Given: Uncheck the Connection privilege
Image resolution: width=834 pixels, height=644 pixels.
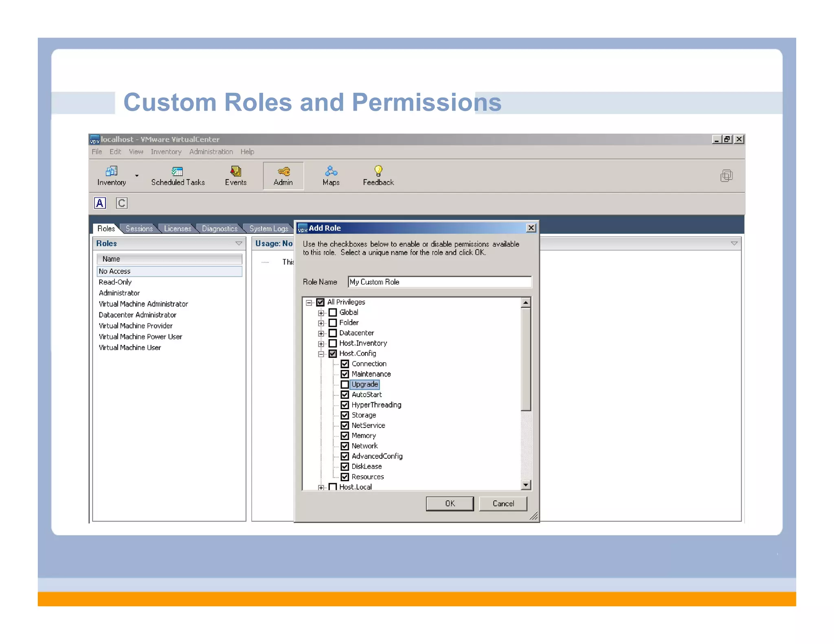Looking at the screenshot, I should tap(345, 364).
